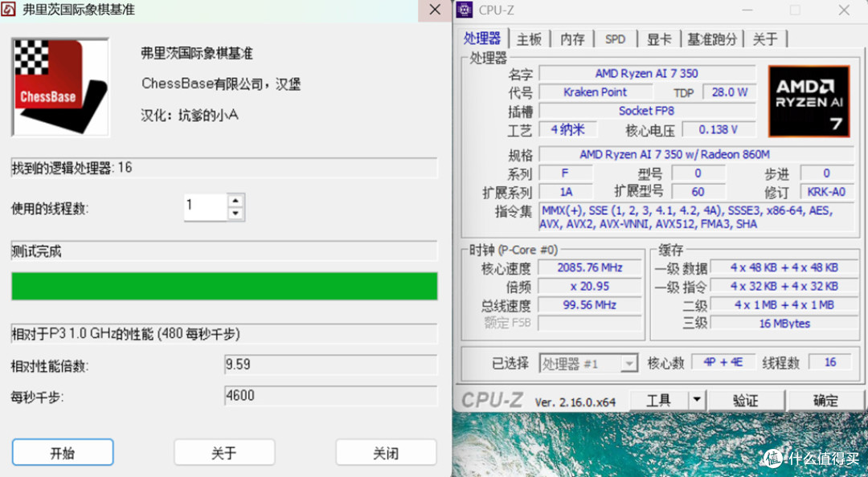Click the 测试完成 status field

(224, 251)
